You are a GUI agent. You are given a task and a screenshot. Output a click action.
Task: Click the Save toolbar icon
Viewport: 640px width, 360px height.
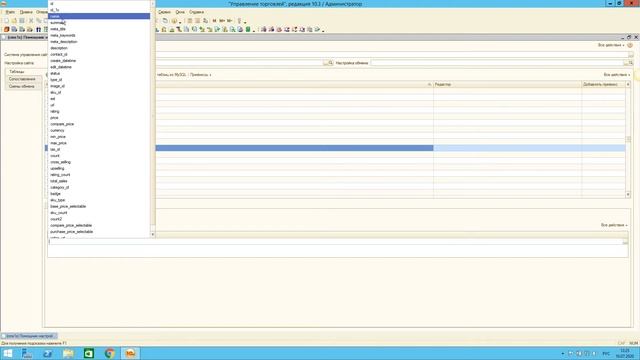point(22,21)
